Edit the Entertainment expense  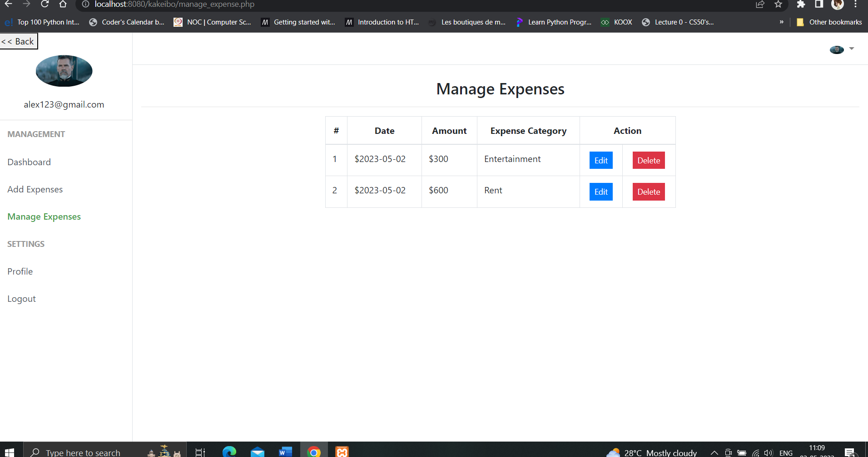tap(600, 160)
